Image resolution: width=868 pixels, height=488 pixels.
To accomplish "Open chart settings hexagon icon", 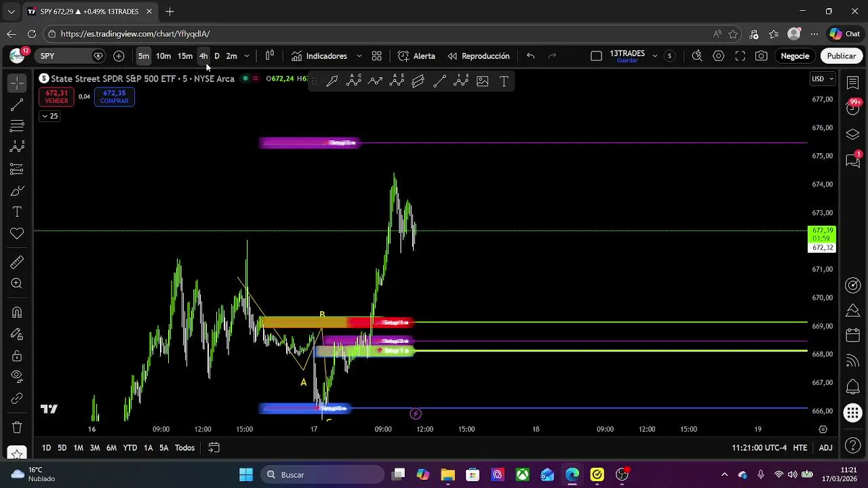I will [x=718, y=56].
